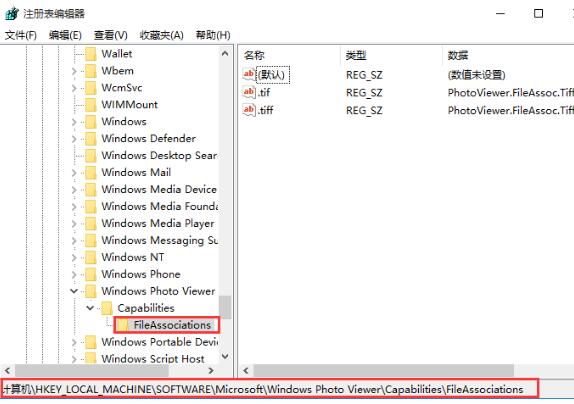
Task: Maximize the Registry Editor window
Action: tap(538, 14)
